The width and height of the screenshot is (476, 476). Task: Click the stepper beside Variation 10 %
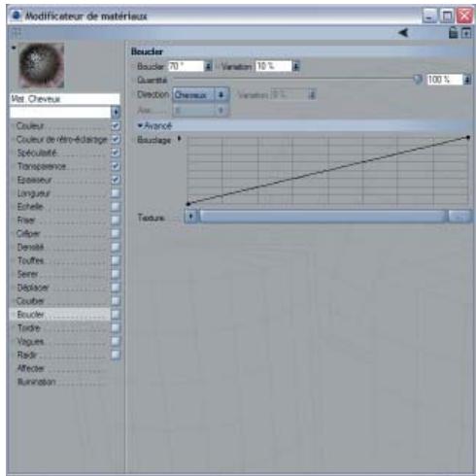pos(295,66)
